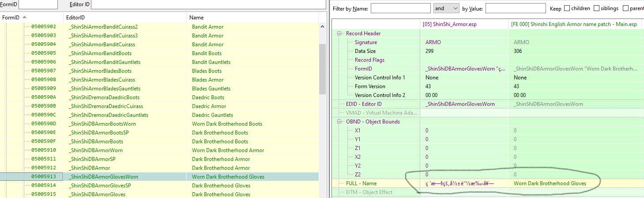644x198 pixels.
Task: Tick the Keep children checkbox
Action: point(567,8)
